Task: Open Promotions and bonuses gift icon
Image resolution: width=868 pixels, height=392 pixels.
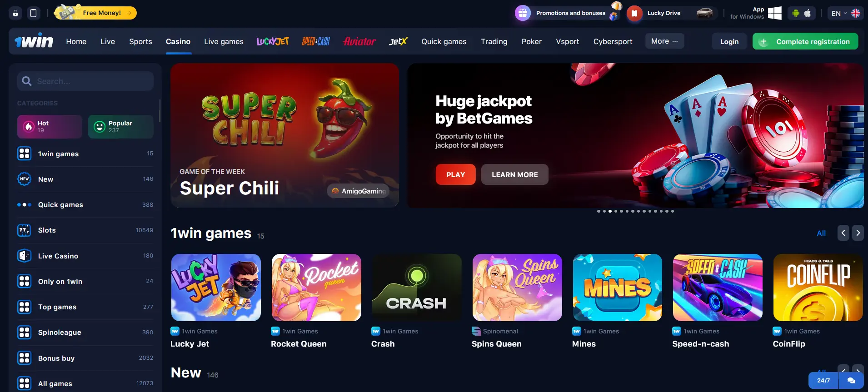Action: (x=523, y=13)
